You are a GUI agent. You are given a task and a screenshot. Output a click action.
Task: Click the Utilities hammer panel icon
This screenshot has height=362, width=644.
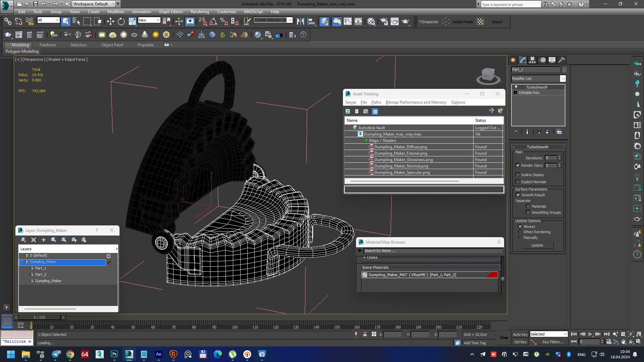pos(561,60)
